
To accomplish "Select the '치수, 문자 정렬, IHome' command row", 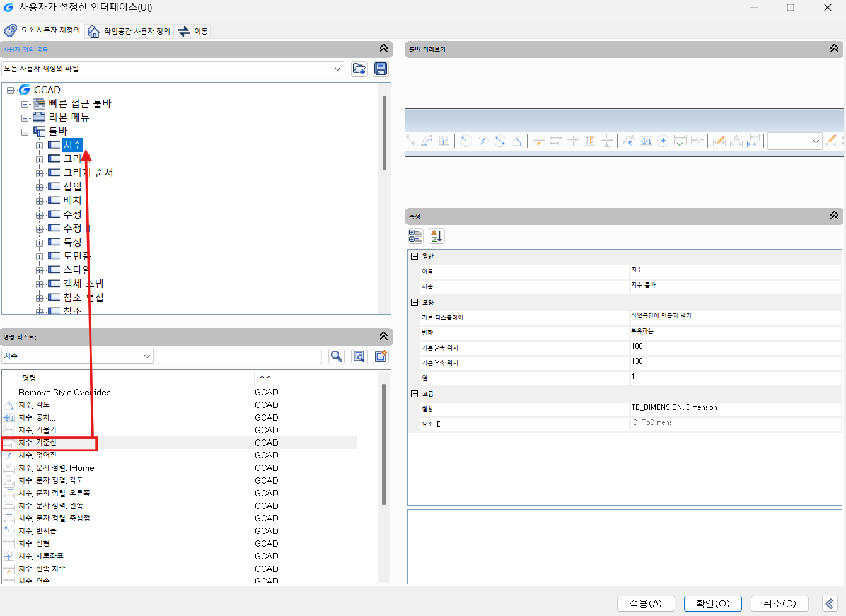I will pos(180,468).
